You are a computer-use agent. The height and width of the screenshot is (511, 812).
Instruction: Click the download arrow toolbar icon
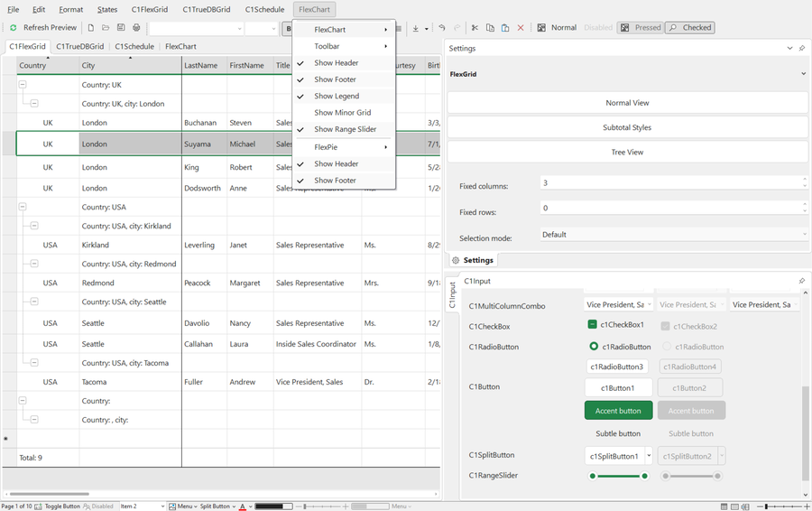(415, 28)
